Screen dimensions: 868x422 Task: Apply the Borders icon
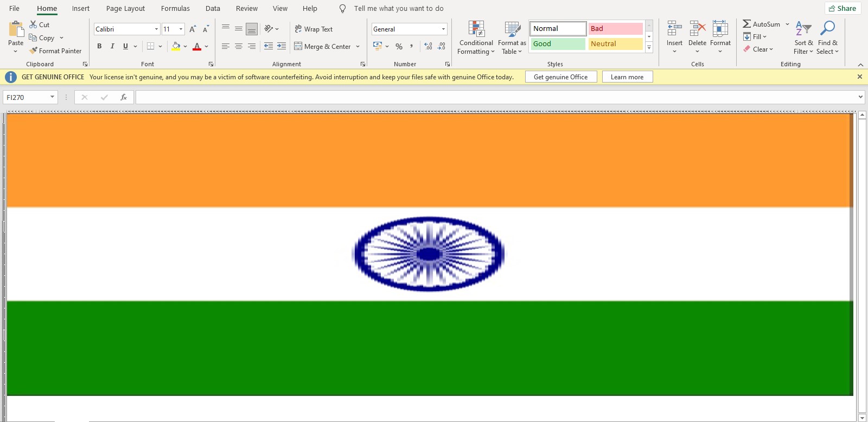[x=151, y=46]
